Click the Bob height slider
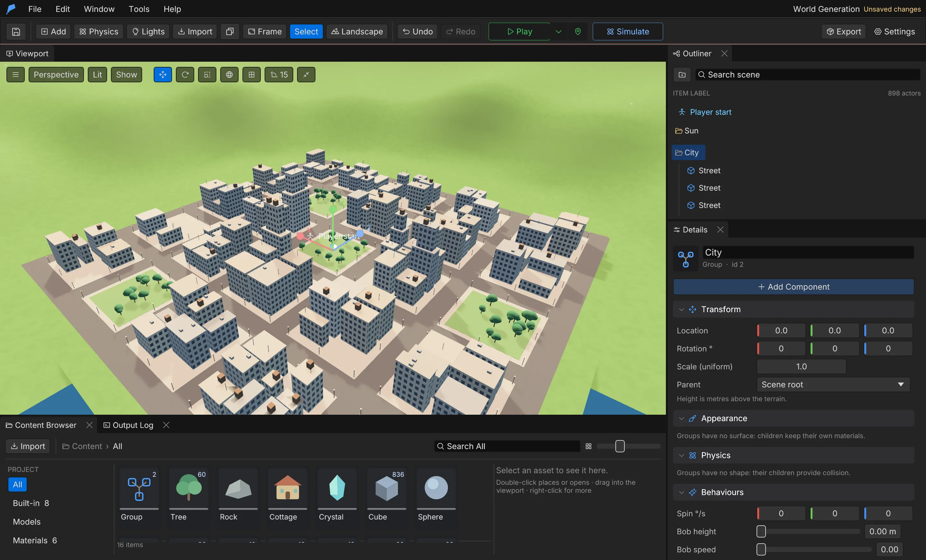Screen dimensions: 926x560 tap(808, 531)
